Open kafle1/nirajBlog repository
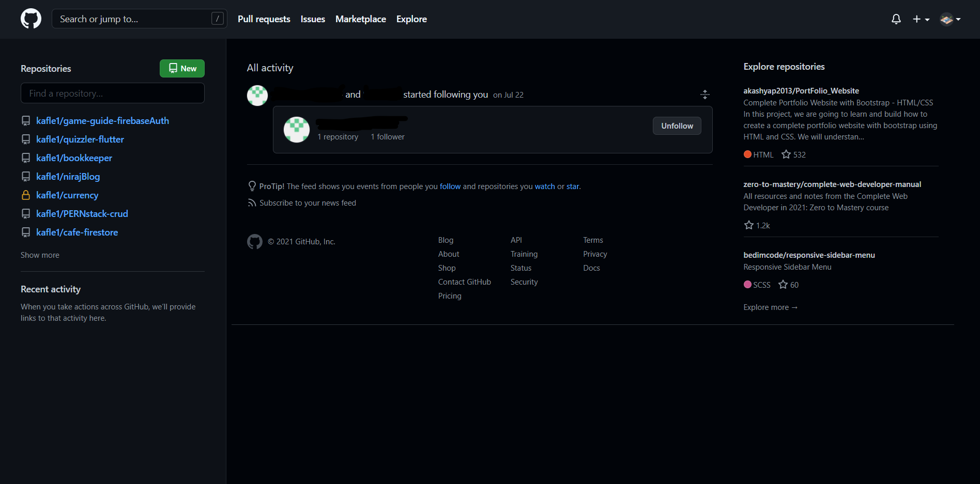Viewport: 980px width, 484px height. point(68,177)
